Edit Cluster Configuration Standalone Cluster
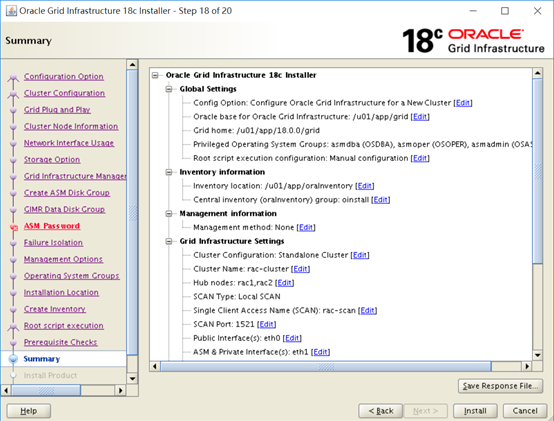 pyautogui.click(x=360, y=255)
